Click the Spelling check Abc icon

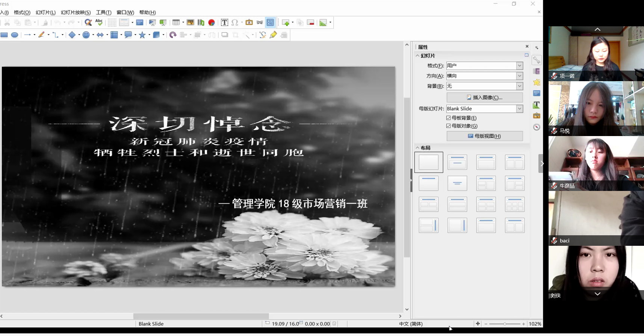point(99,23)
